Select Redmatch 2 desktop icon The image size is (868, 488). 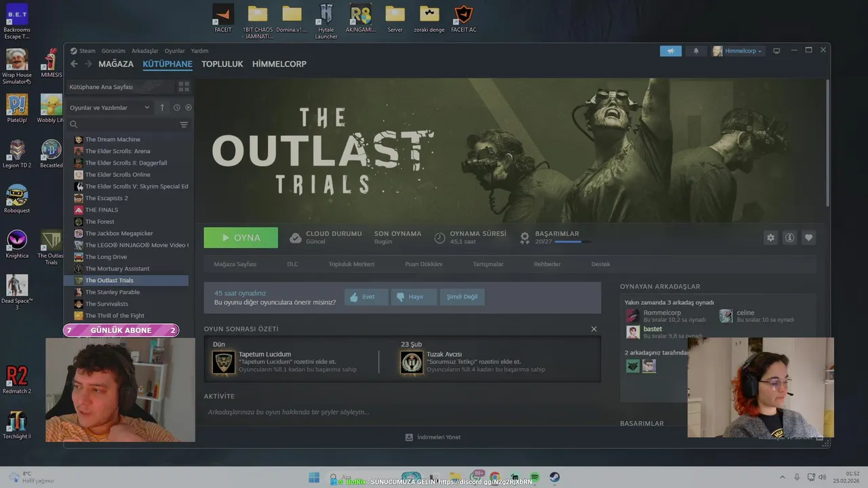17,380
